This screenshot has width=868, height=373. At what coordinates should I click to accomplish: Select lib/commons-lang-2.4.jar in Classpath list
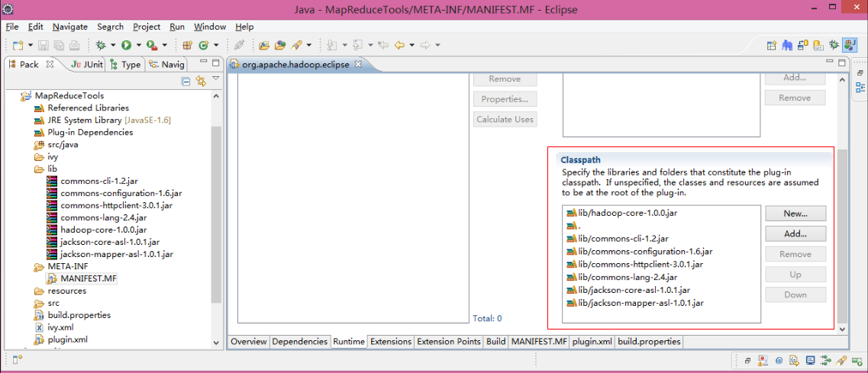(621, 277)
